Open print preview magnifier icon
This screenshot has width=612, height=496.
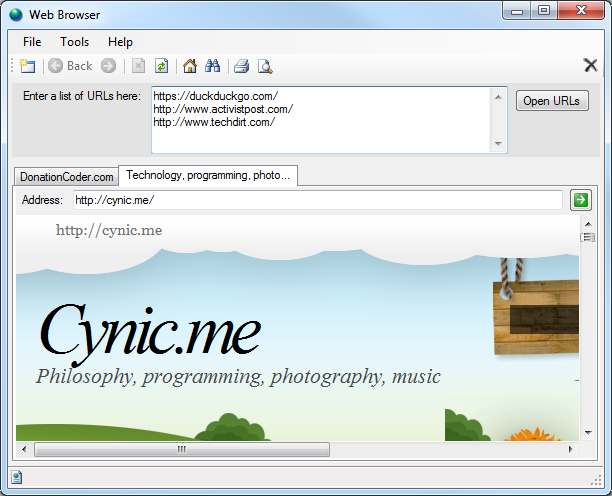(x=265, y=66)
